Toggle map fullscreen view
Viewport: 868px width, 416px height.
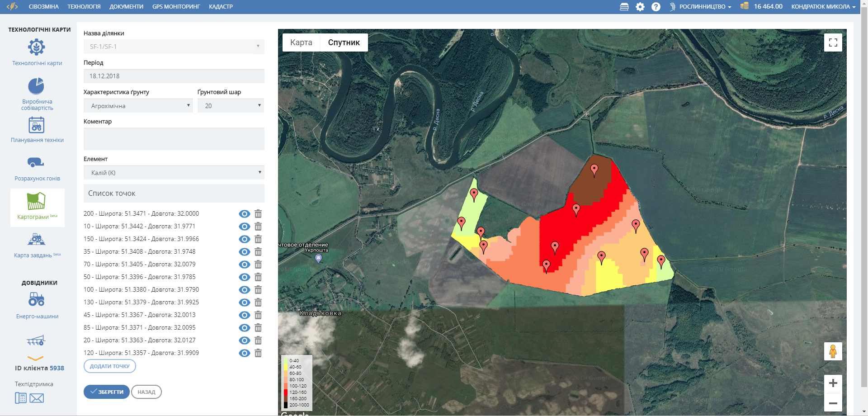point(833,43)
